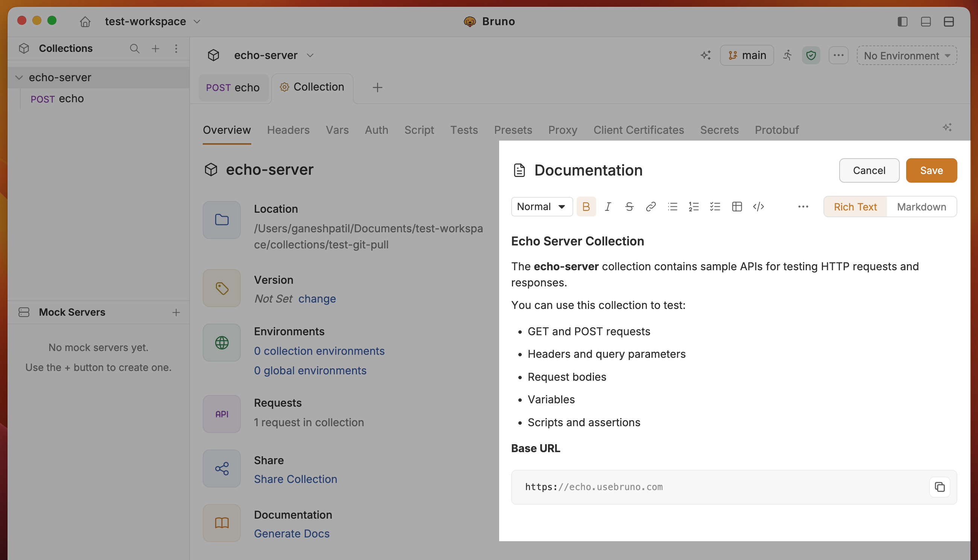Toggle bold formatting button
Image resolution: width=978 pixels, height=560 pixels.
pyautogui.click(x=586, y=207)
